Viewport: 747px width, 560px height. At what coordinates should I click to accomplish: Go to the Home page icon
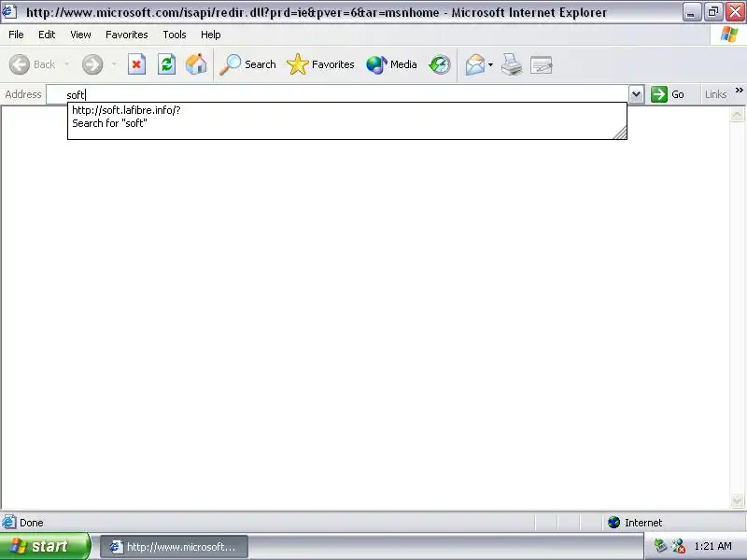196,64
